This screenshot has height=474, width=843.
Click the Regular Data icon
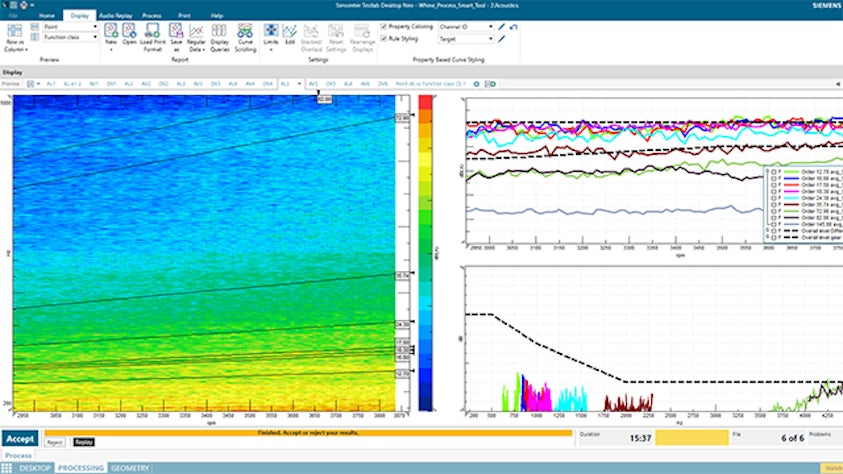pyautogui.click(x=198, y=31)
